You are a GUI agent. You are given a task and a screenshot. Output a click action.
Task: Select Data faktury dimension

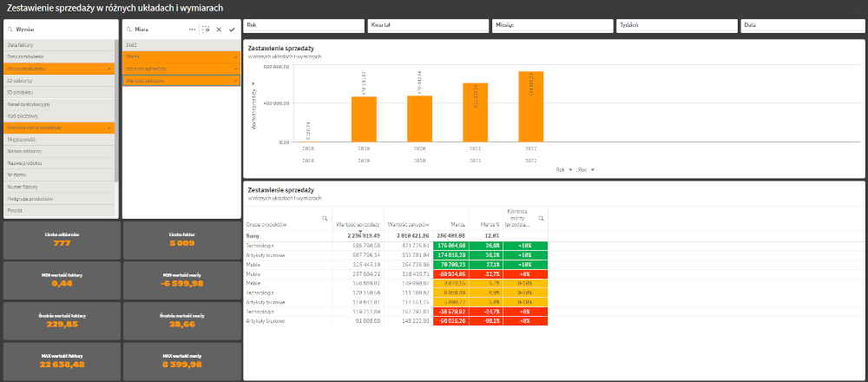pyautogui.click(x=59, y=45)
